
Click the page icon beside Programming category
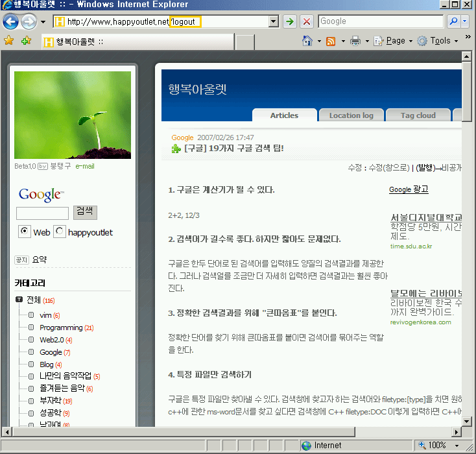click(x=31, y=328)
